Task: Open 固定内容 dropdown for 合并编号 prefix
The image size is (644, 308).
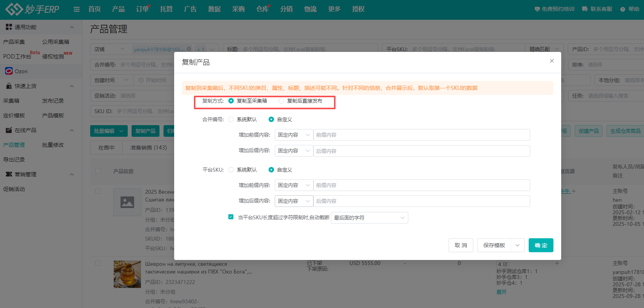Action: pyautogui.click(x=294, y=135)
